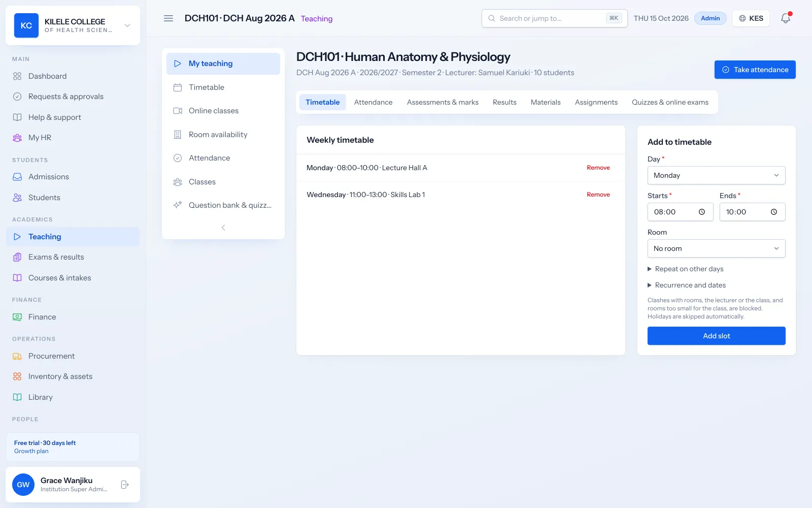Viewport: 812px width, 508px height.
Task: Switch to the Attendance tab
Action: [373, 102]
